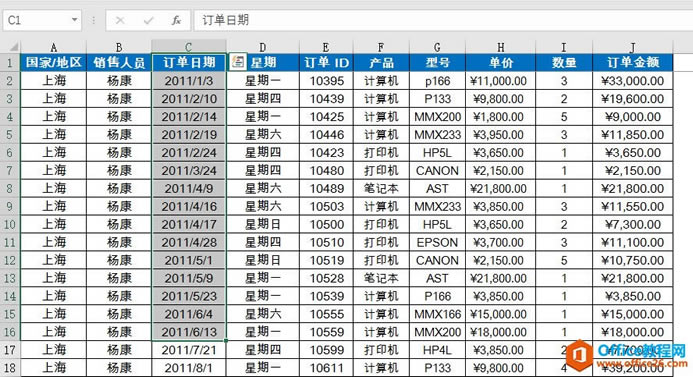Click 打印机 product cell in row 6
693x377 pixels.
click(x=381, y=152)
